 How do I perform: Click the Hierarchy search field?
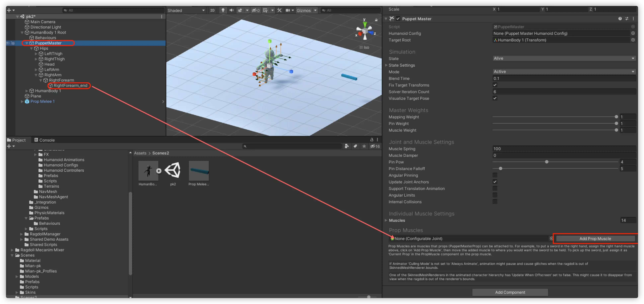pos(114,10)
